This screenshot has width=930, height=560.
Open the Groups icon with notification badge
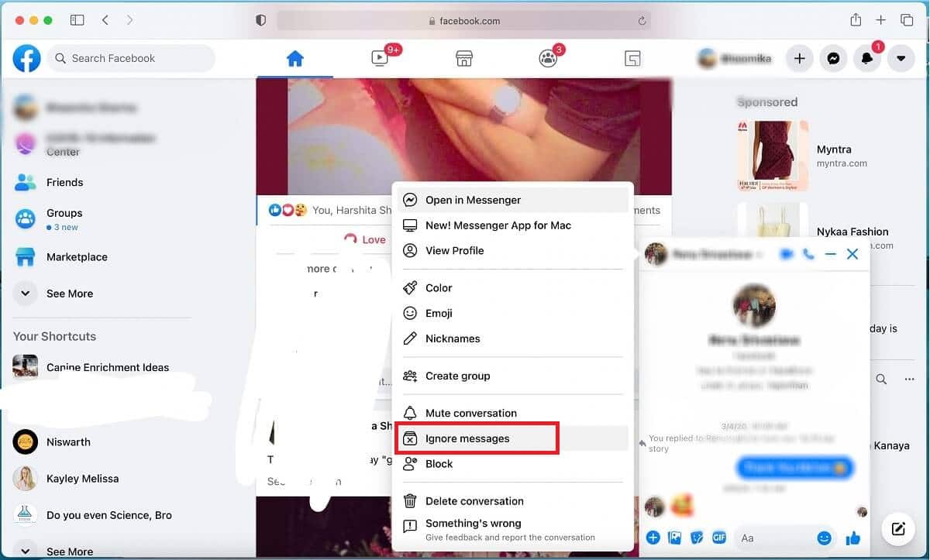[x=548, y=58]
